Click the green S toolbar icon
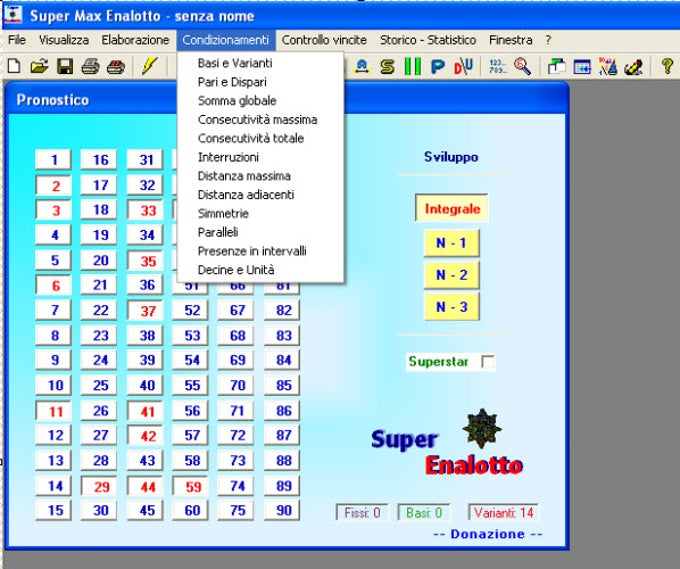680x569 pixels. (x=387, y=66)
